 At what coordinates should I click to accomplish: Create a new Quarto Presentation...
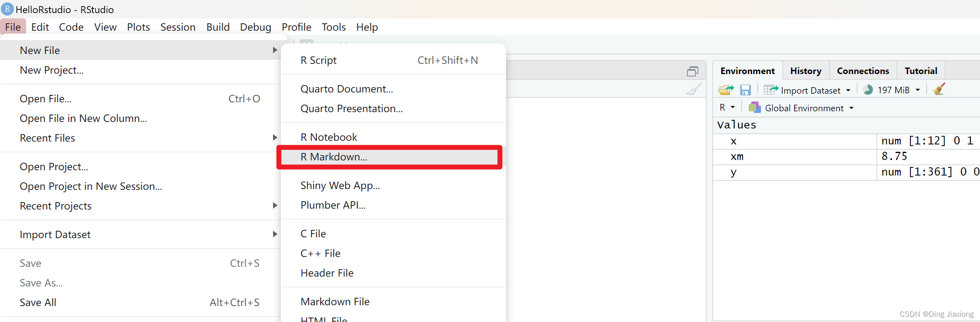tap(393, 108)
